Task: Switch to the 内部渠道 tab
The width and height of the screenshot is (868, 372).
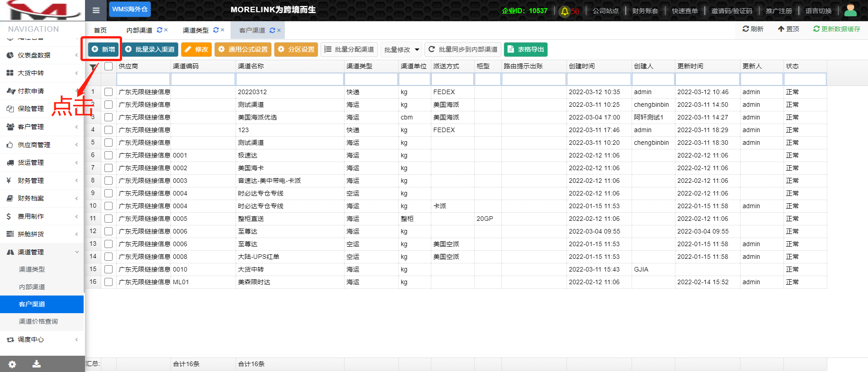Action: tap(139, 30)
